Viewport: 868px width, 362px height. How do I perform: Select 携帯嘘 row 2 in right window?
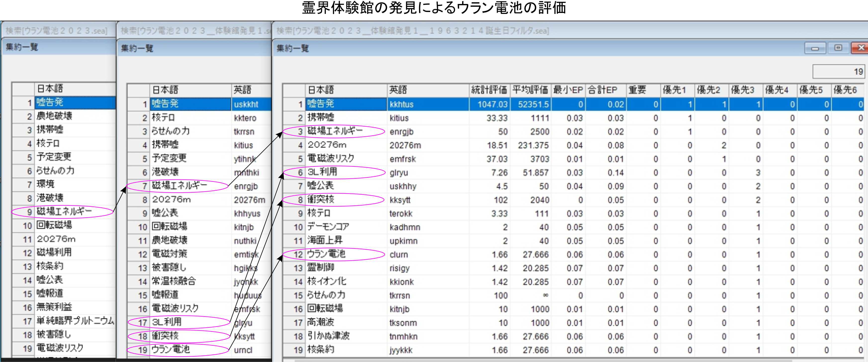pos(573,118)
